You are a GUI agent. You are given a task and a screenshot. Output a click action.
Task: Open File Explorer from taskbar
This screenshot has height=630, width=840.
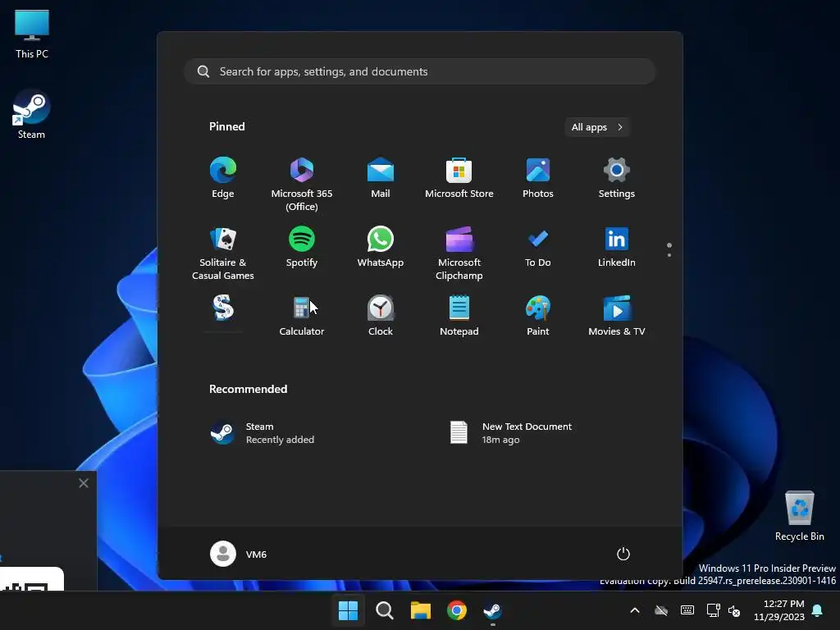[x=421, y=610]
